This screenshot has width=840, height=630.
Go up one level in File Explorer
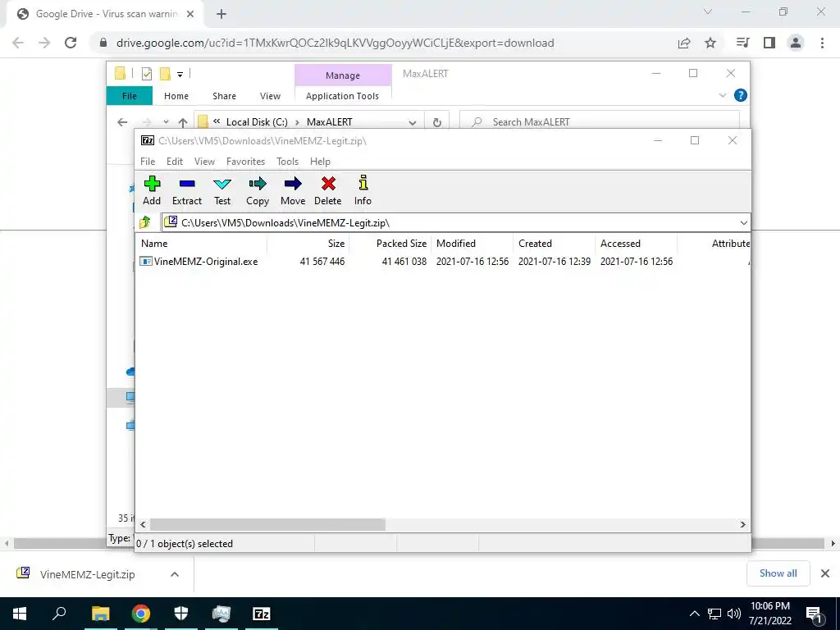(x=183, y=122)
